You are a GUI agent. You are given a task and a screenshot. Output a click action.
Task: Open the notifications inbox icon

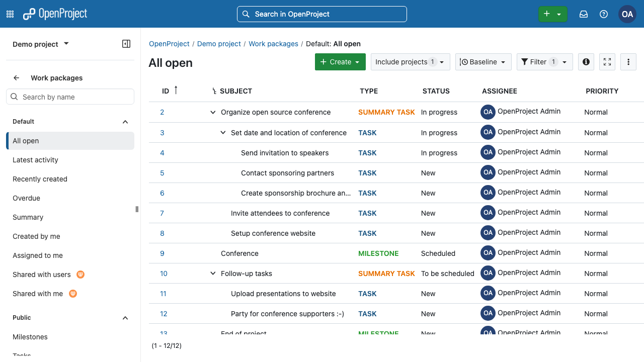click(x=584, y=14)
